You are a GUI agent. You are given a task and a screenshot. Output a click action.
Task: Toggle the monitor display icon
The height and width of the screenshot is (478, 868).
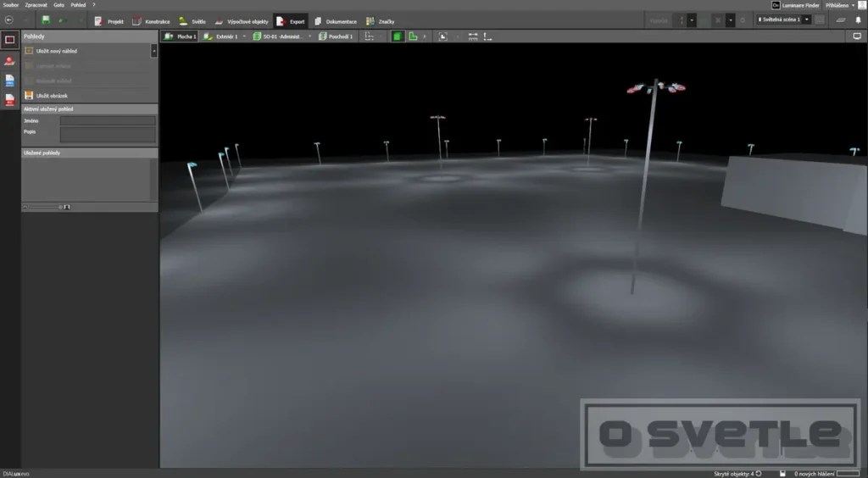tap(857, 36)
